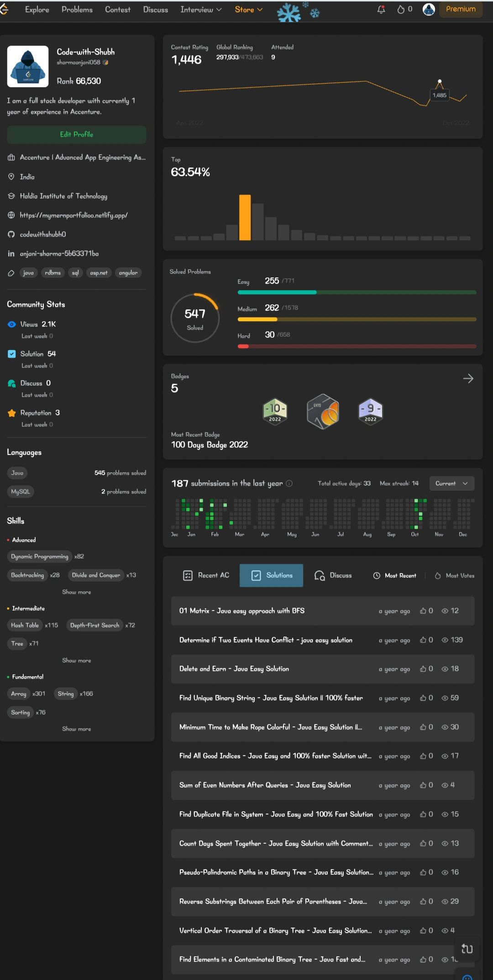Click the Easy solved progress bar

357,292
